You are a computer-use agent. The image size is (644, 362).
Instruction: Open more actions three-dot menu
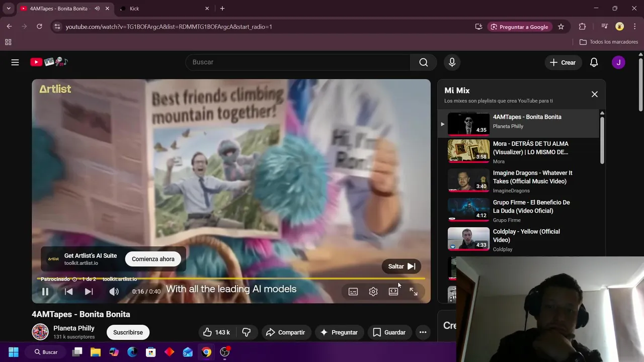tap(423, 332)
